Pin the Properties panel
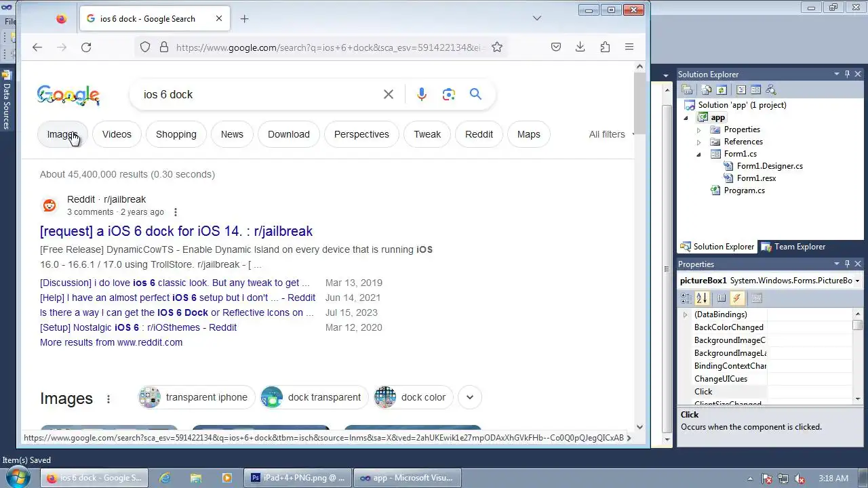This screenshot has height=488, width=868. pyautogui.click(x=847, y=264)
